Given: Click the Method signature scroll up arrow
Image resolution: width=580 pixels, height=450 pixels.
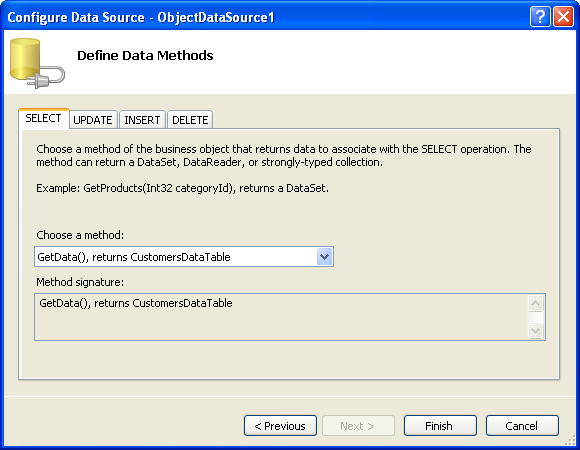Looking at the screenshot, I should coord(535,304).
